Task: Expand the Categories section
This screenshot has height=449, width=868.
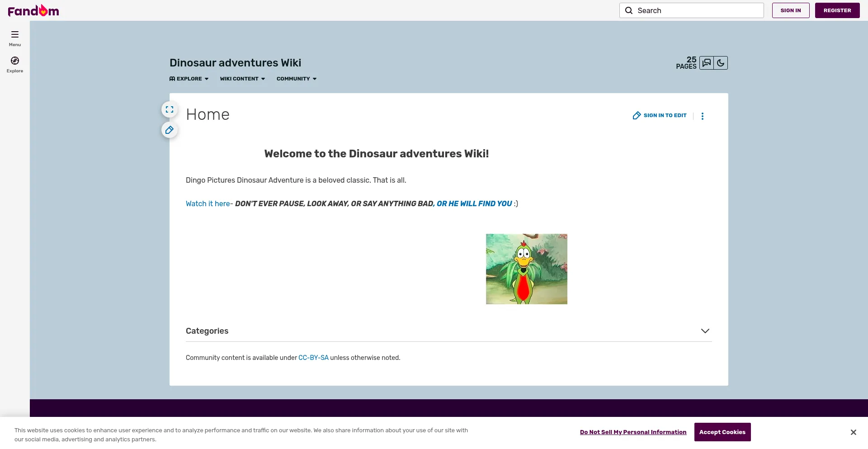Action: click(705, 331)
